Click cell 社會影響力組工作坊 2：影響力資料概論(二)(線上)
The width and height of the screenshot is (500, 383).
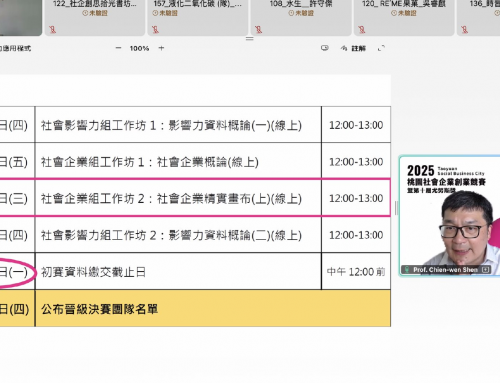(178, 235)
